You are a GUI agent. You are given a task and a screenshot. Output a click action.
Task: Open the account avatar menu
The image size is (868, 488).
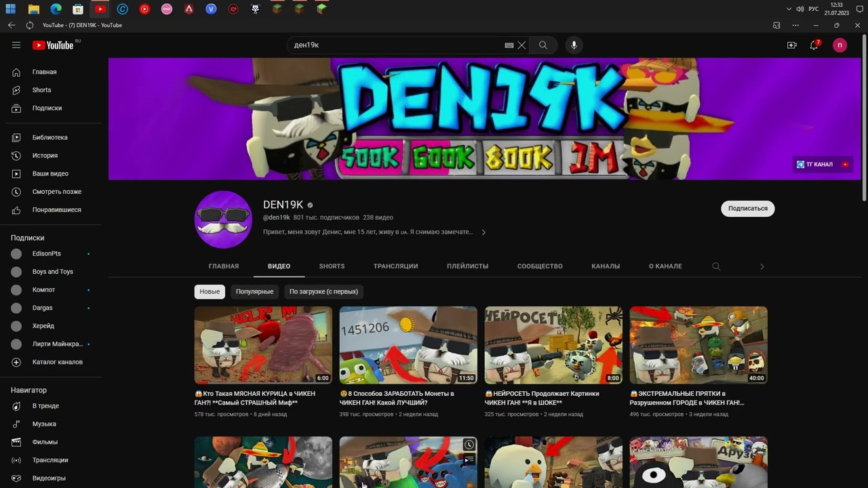(840, 45)
